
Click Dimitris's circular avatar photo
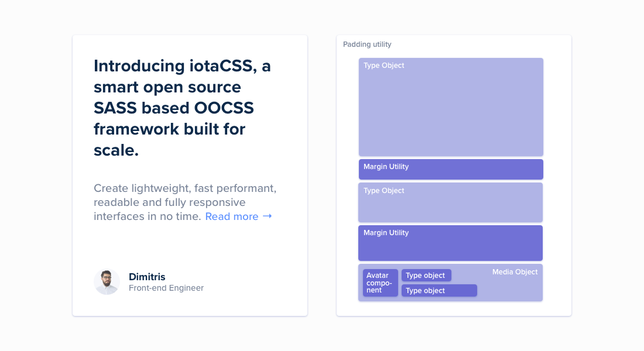coord(107,281)
